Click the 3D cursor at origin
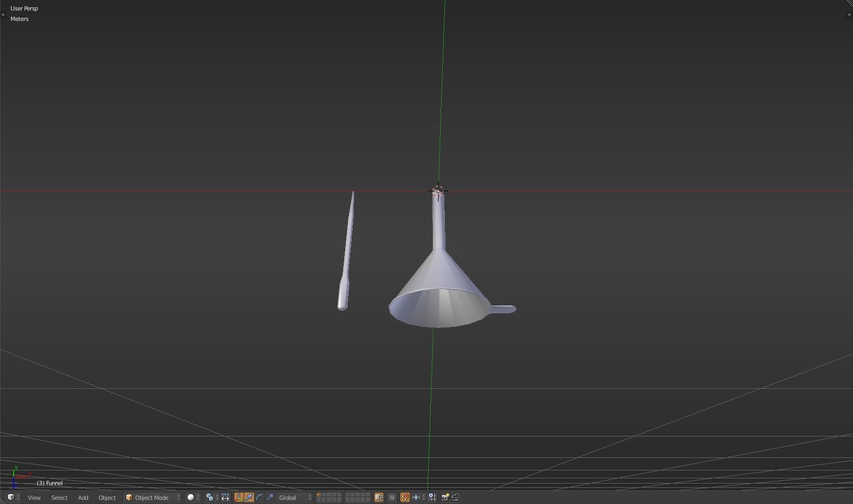This screenshot has width=853, height=504. (438, 191)
